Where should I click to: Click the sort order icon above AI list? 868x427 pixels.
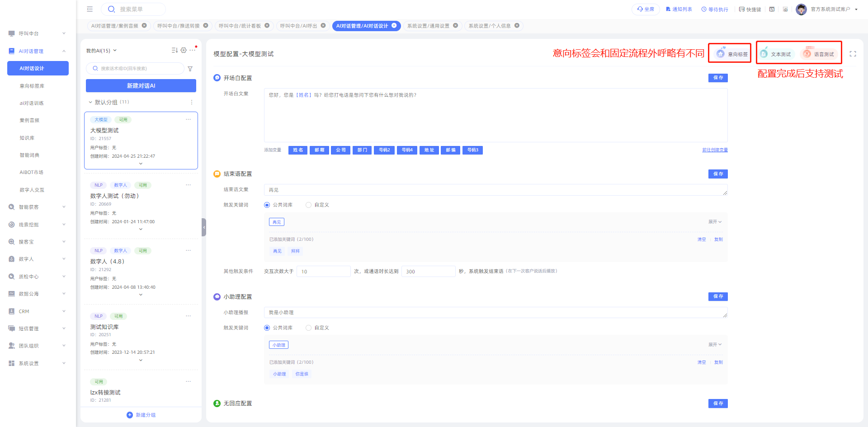[x=175, y=50]
